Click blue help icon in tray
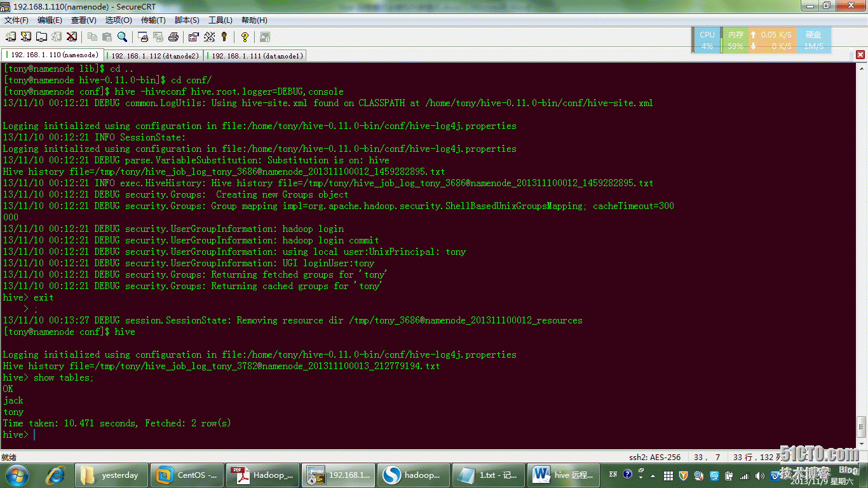This screenshot has height=488, width=868. (x=628, y=474)
